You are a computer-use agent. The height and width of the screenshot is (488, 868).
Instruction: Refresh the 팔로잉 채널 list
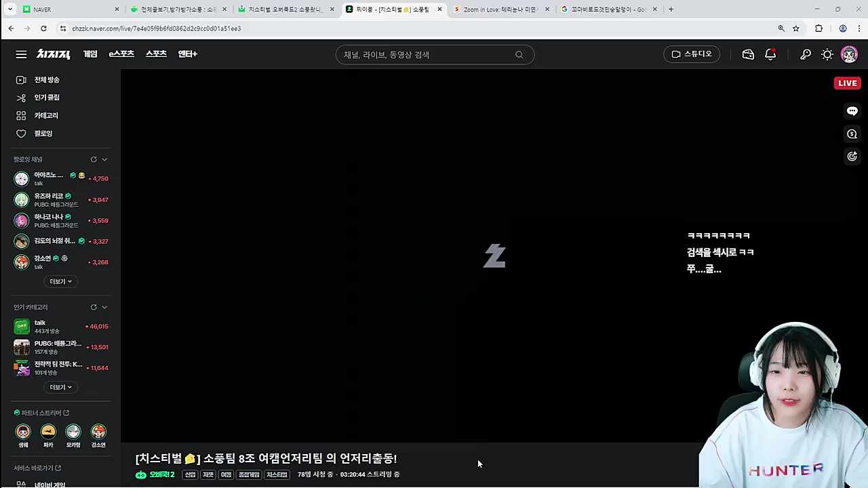pyautogui.click(x=94, y=159)
